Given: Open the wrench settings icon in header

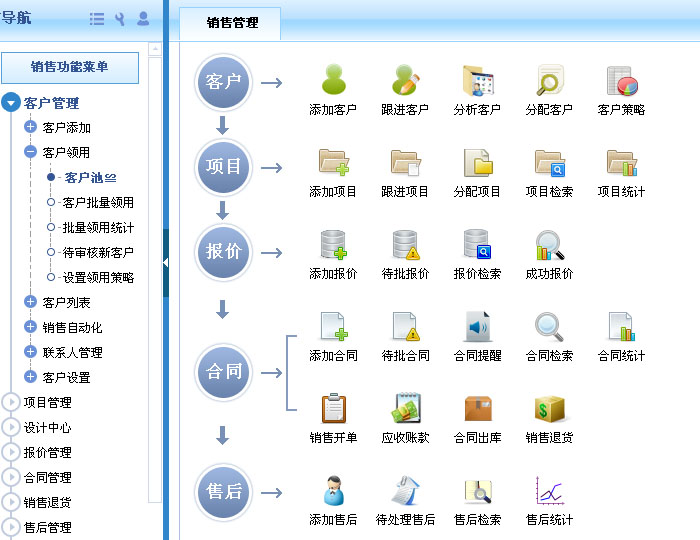Looking at the screenshot, I should click(x=120, y=18).
